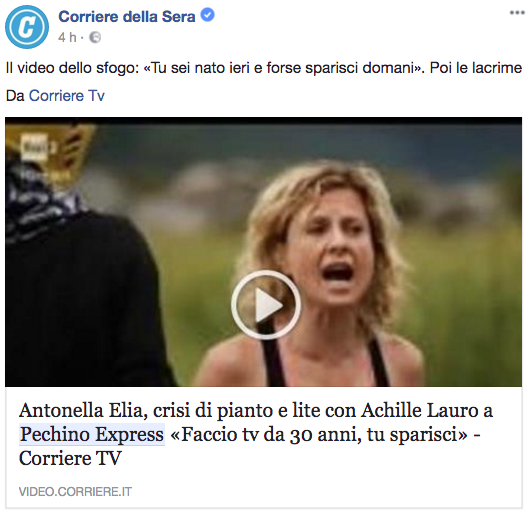Open the 4 h post timestamp

point(67,37)
